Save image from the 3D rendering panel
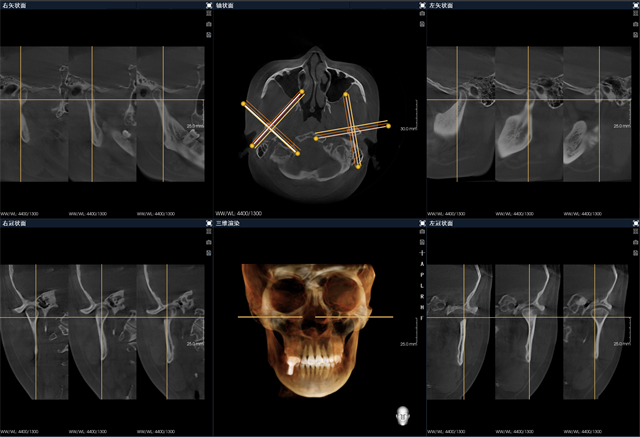Image resolution: width=640 pixels, height=437 pixels. (x=422, y=242)
